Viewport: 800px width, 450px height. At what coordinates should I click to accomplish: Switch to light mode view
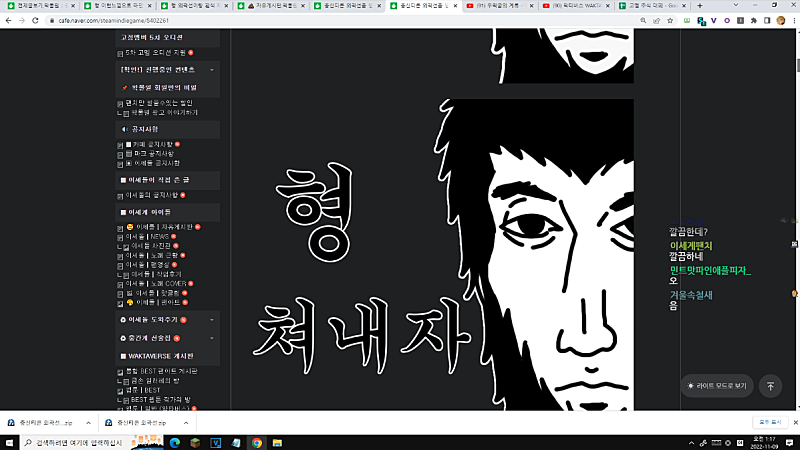tap(717, 386)
